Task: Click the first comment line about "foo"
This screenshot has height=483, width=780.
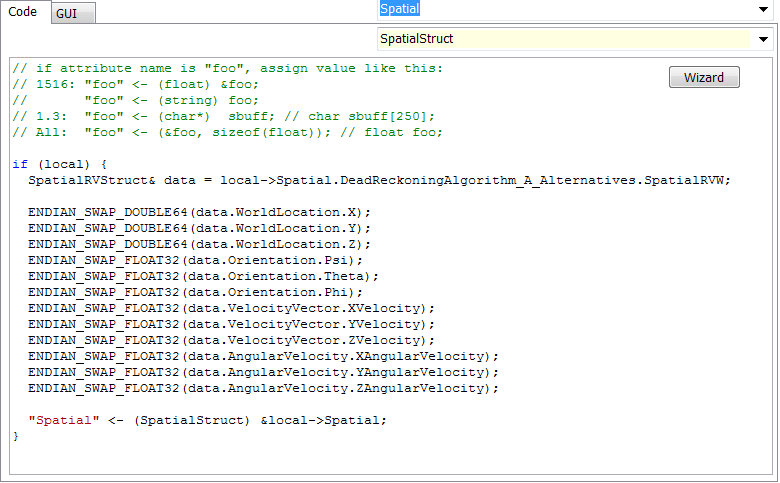Action: [227, 68]
